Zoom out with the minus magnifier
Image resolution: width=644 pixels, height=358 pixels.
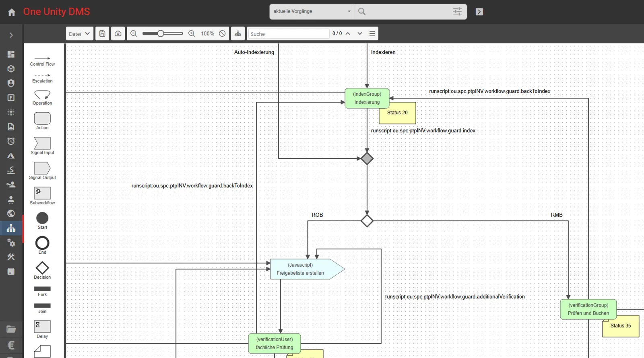point(134,34)
